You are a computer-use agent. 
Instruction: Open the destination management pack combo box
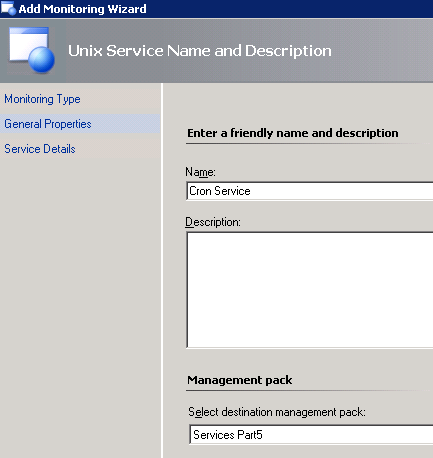coord(311,435)
